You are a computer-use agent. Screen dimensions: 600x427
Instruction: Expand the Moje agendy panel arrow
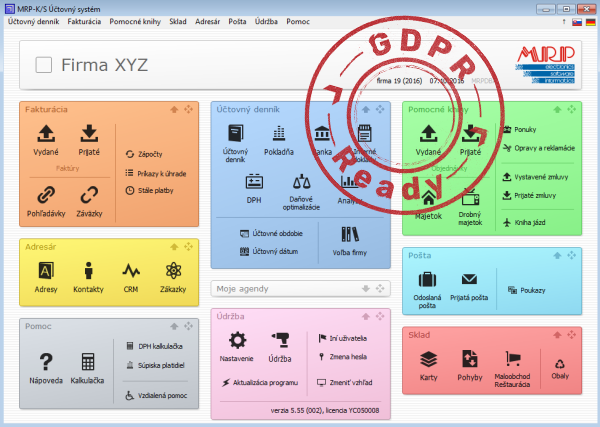(x=367, y=290)
